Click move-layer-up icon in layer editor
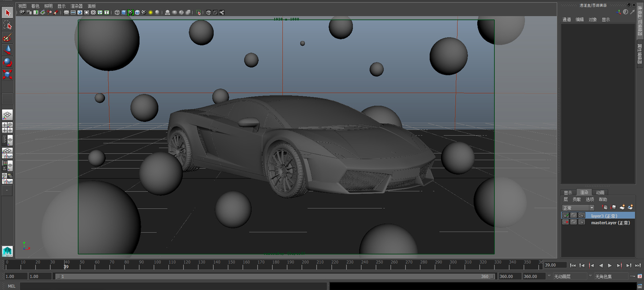Screen dimensions: 644x290 (x=605, y=207)
